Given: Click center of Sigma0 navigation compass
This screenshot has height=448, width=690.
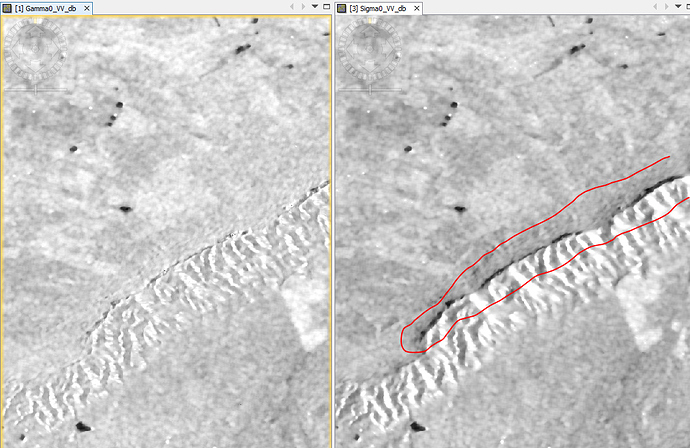Looking at the screenshot, I should click(370, 50).
